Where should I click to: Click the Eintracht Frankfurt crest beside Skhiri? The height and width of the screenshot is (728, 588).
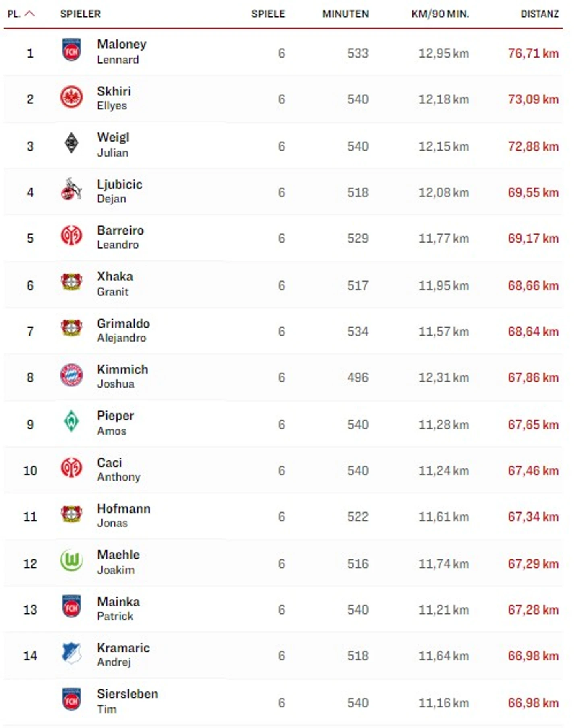pyautogui.click(x=71, y=97)
